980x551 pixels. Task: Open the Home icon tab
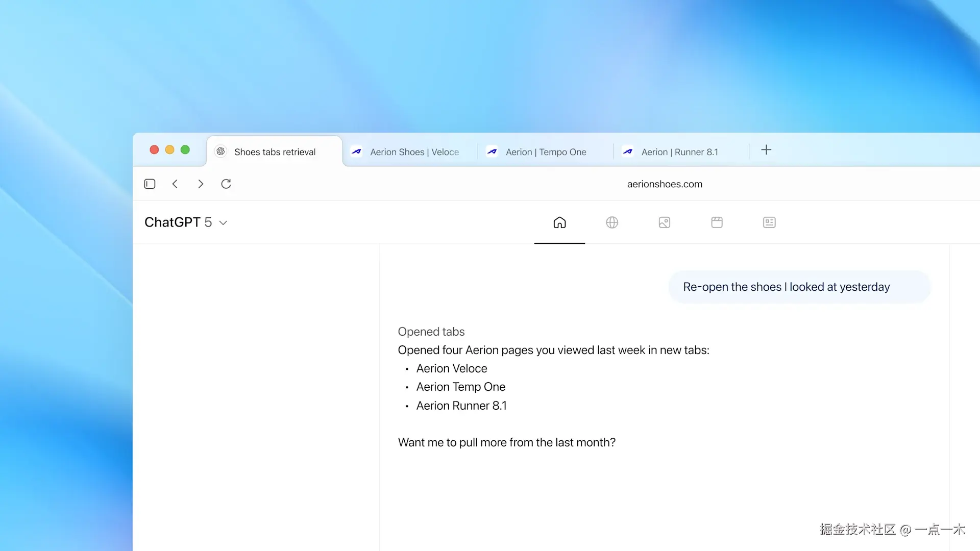559,222
